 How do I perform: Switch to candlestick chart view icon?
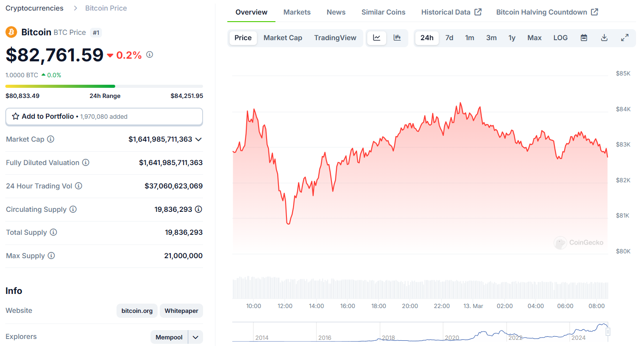[397, 38]
